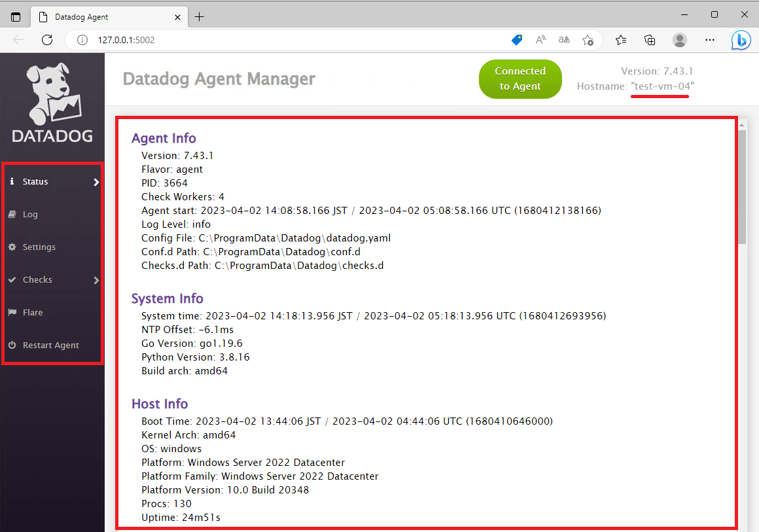Click the Status info icon in sidebar

click(x=12, y=181)
